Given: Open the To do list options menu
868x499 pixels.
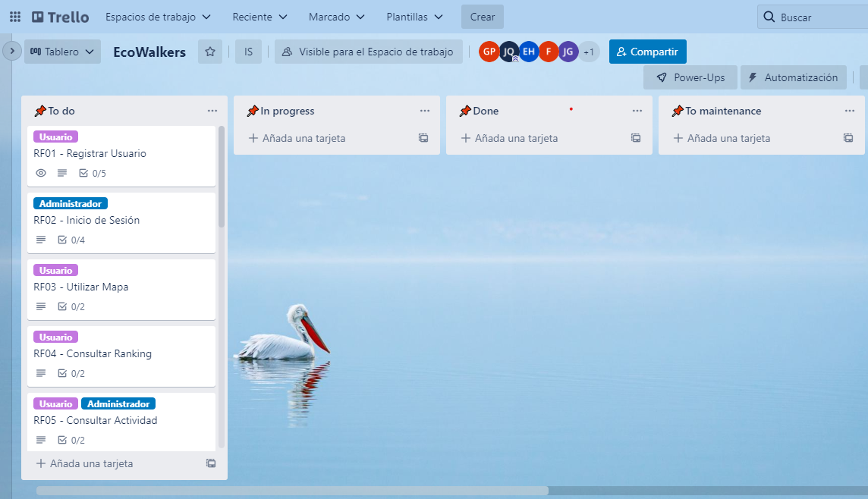Looking at the screenshot, I should point(212,111).
